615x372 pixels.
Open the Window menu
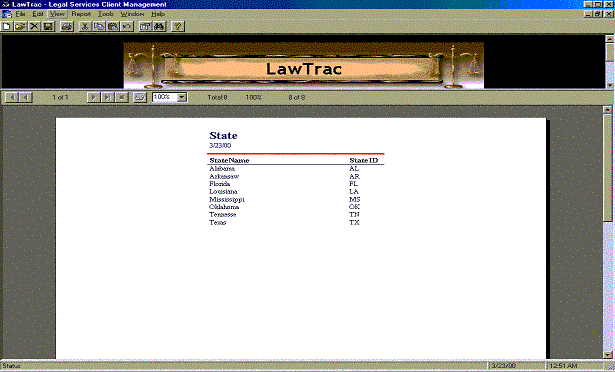click(132, 14)
